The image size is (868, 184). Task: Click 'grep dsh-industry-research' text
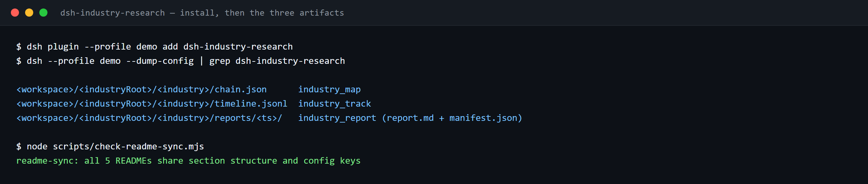click(277, 61)
